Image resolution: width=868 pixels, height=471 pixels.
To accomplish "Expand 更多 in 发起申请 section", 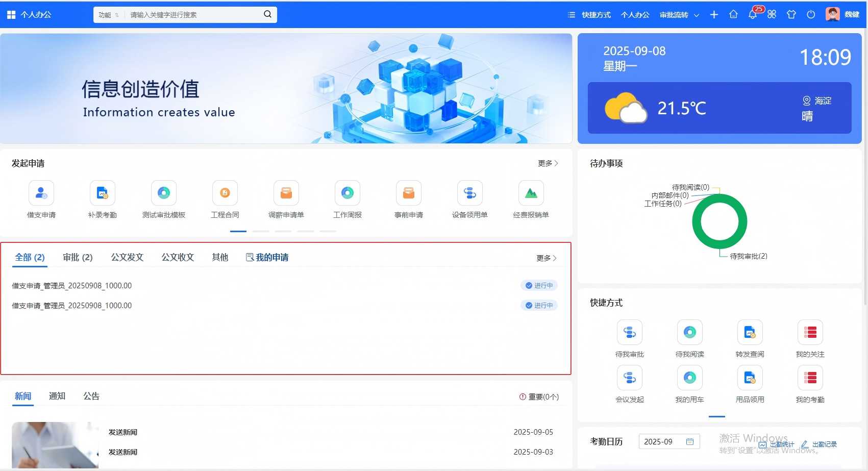I will (x=548, y=163).
